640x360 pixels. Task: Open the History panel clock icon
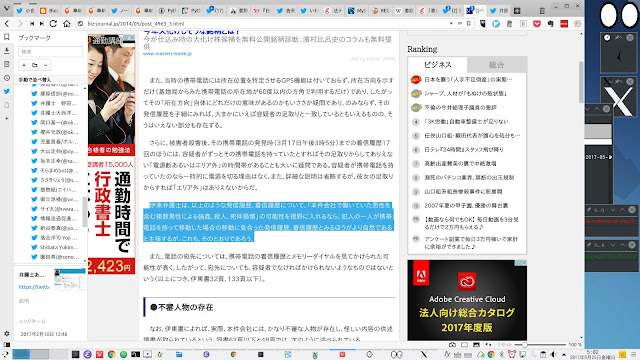point(7,78)
